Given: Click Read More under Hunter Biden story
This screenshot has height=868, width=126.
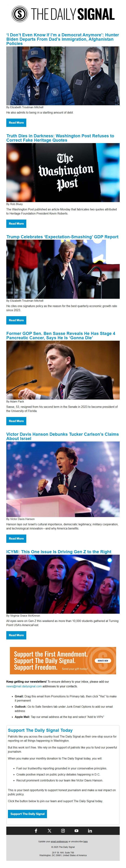Looking at the screenshot, I should click(x=16, y=123).
